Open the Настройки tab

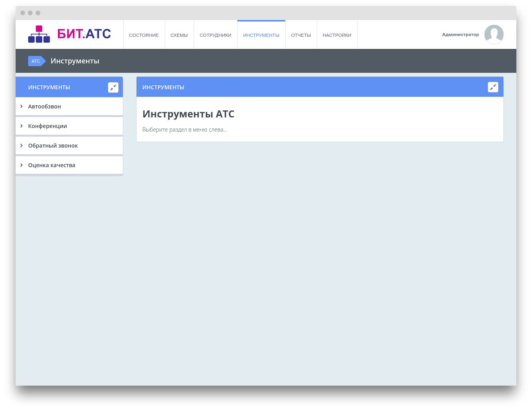[337, 35]
